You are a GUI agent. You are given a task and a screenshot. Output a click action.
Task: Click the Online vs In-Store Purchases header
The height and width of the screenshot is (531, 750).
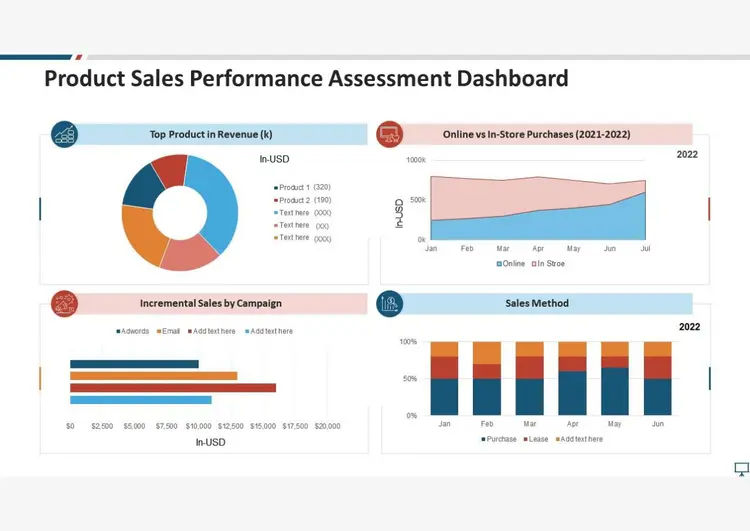point(537,134)
